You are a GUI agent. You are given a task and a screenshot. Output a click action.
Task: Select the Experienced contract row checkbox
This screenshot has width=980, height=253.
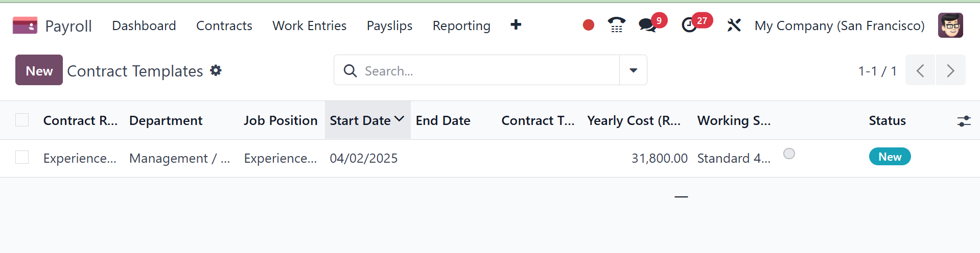(22, 158)
